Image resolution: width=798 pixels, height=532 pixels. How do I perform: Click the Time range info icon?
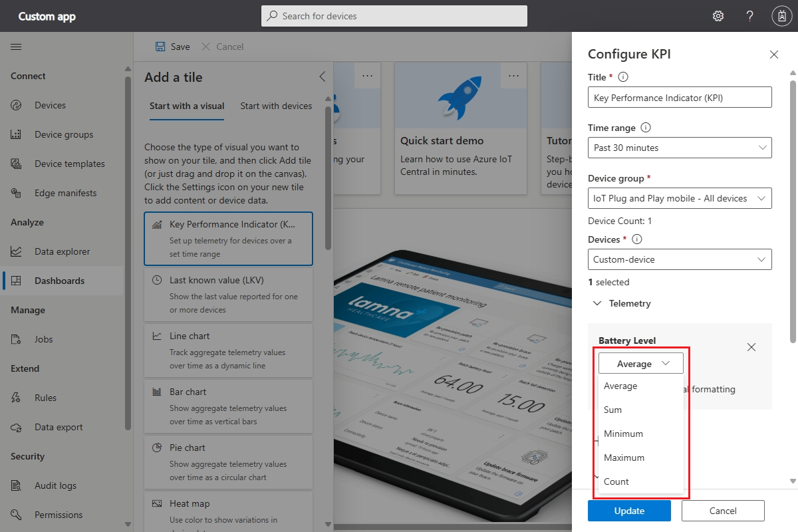(646, 128)
